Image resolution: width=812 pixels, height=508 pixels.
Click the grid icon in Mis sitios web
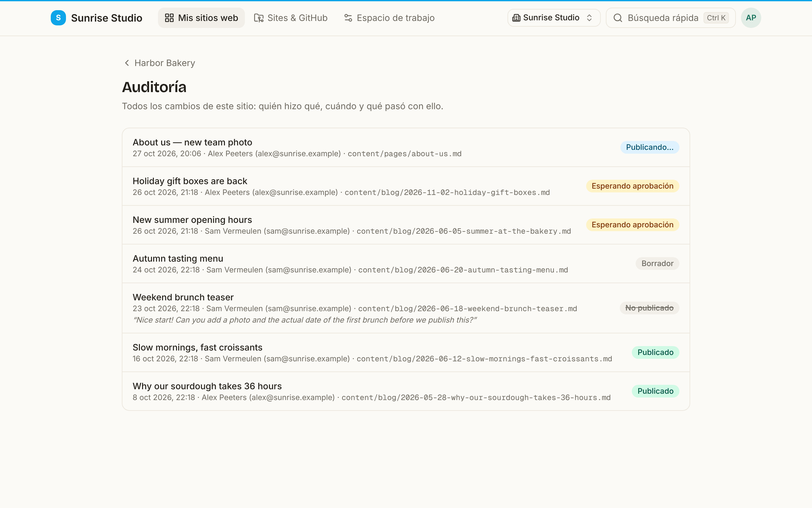pos(169,18)
